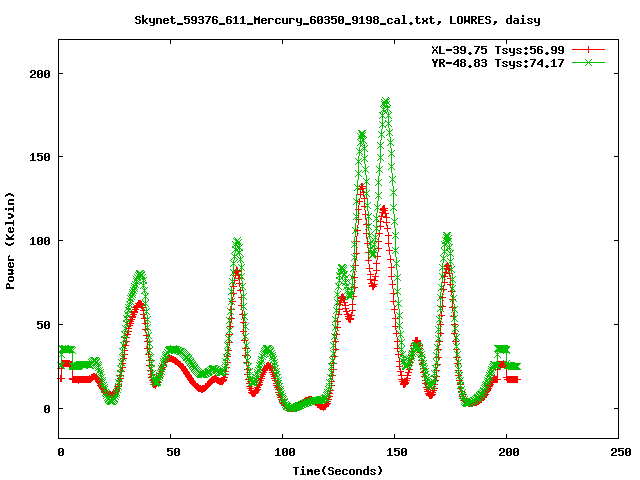Click the green line sample in the legend
Image resolution: width=640 pixels, height=480 pixels.
pyautogui.click(x=588, y=62)
